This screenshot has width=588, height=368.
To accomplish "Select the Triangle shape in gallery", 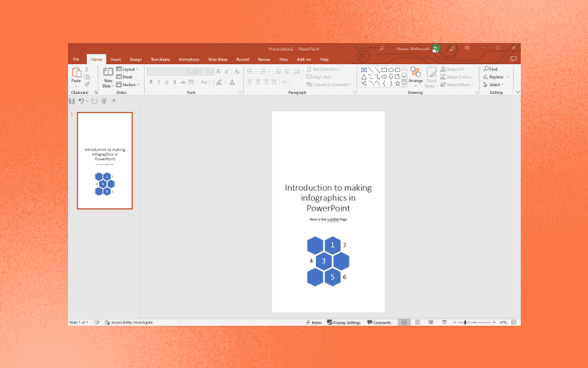I will [364, 77].
